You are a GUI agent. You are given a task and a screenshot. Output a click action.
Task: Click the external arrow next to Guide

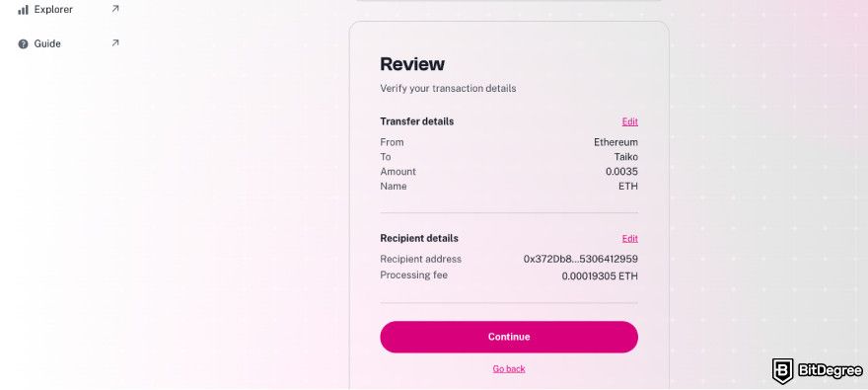pos(115,42)
